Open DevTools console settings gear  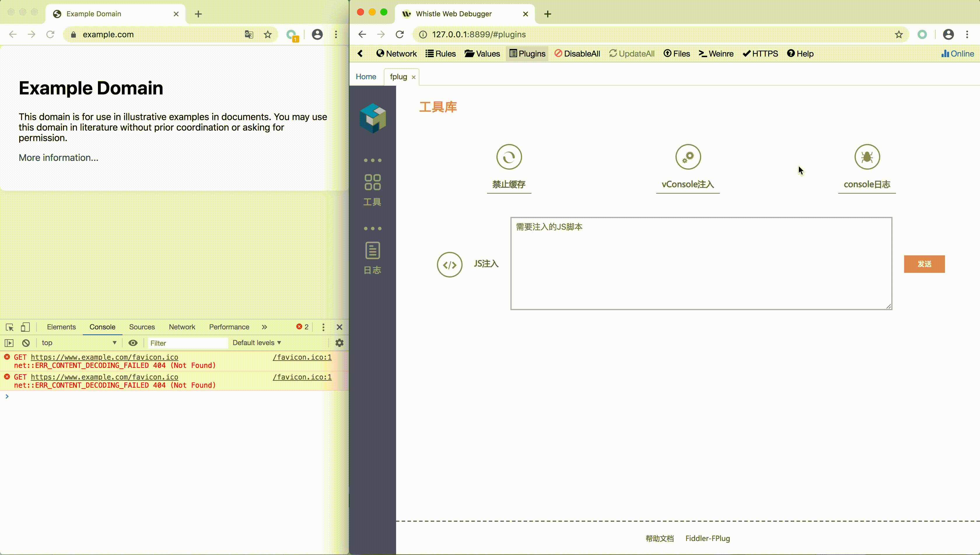pyautogui.click(x=339, y=343)
